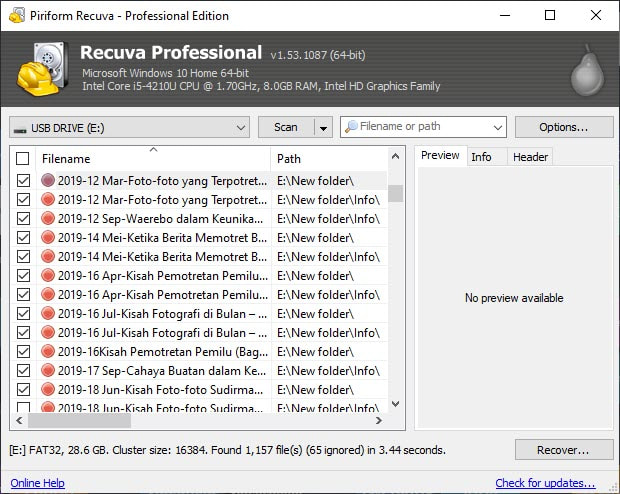Uncheck 2019-16Kisah Pemotretan Pemilu (Bag... checkbox
This screenshot has width=620, height=494.
(x=23, y=351)
